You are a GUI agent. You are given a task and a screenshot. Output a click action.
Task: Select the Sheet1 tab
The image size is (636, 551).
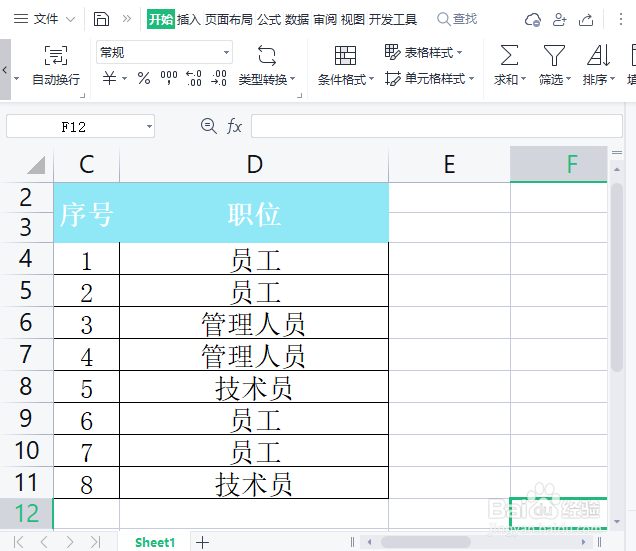pyautogui.click(x=155, y=542)
